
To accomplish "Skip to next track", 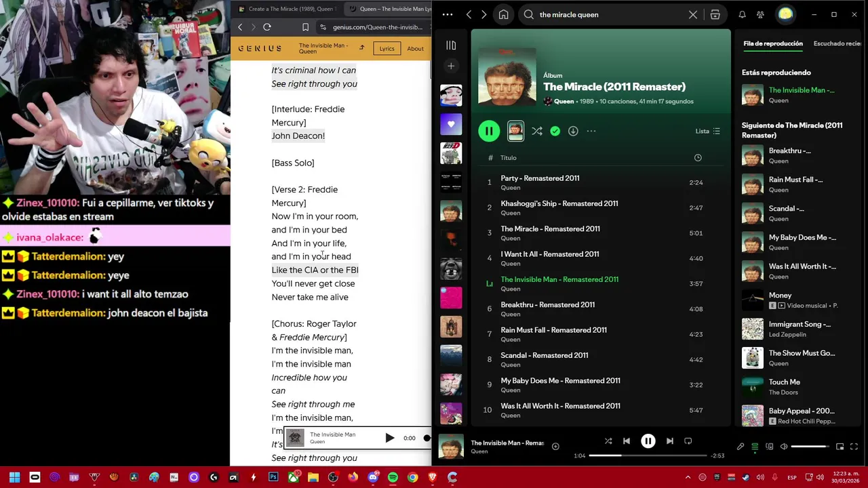I will (x=669, y=441).
